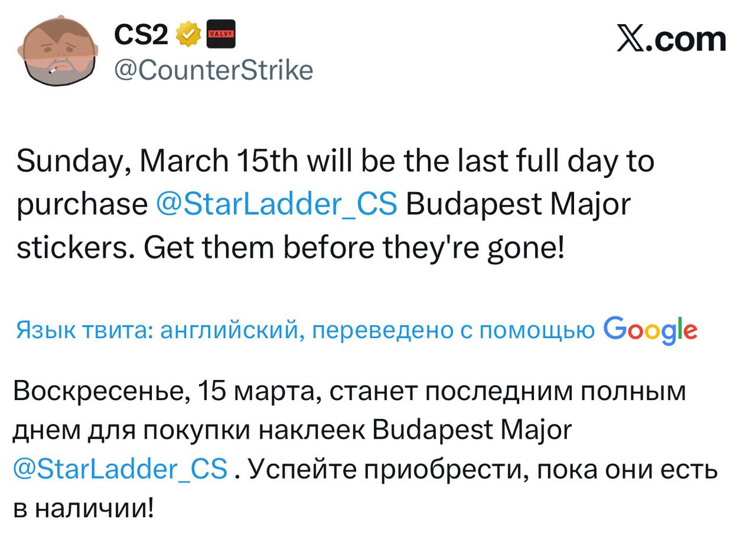Open @StarLadder_CS mention in the Russian translation
The image size is (756, 555).
(120, 469)
